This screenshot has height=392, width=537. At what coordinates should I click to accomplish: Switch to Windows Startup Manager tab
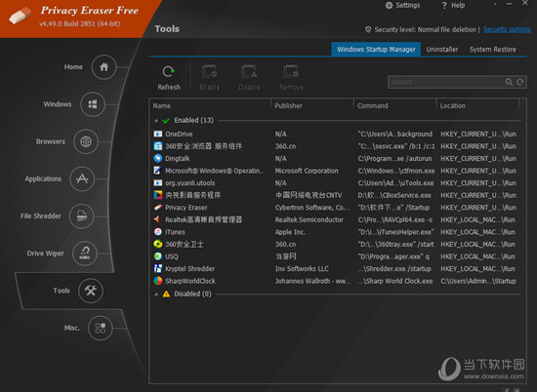tap(376, 50)
